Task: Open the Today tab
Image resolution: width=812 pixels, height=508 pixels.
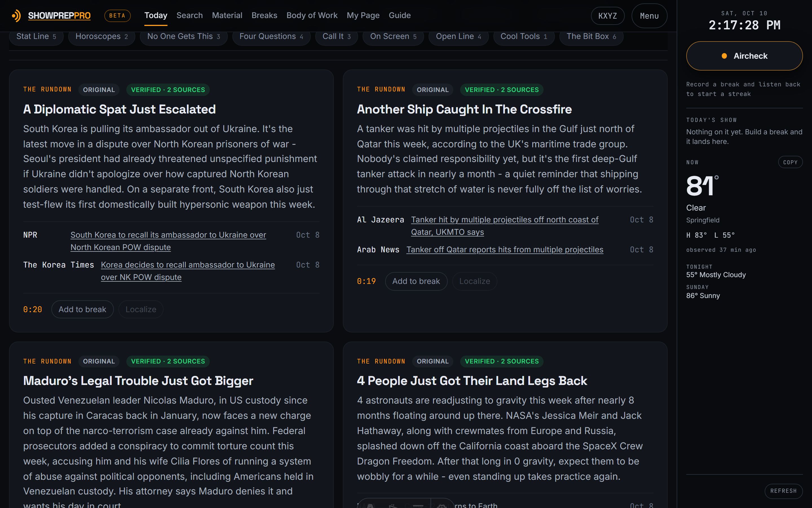Action: click(x=156, y=16)
